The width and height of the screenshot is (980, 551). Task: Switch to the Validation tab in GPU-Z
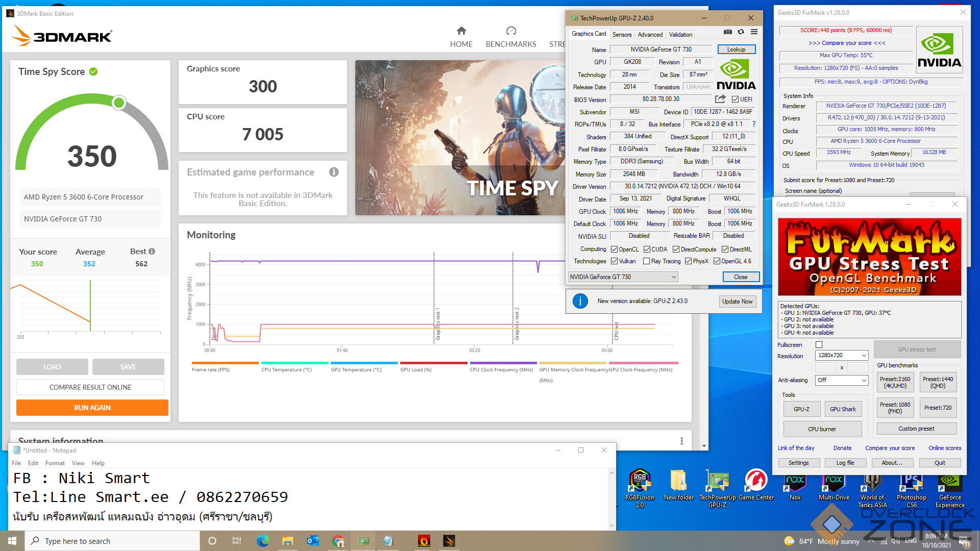680,35
